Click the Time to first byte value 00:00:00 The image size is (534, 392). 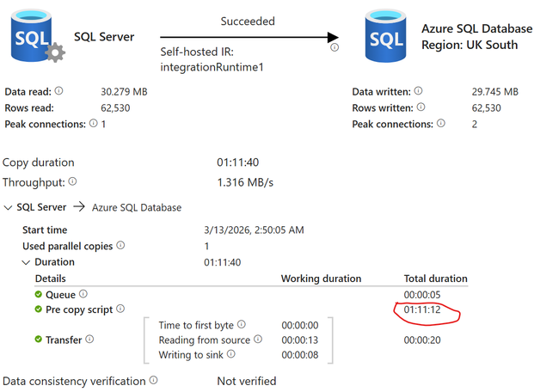(x=300, y=325)
